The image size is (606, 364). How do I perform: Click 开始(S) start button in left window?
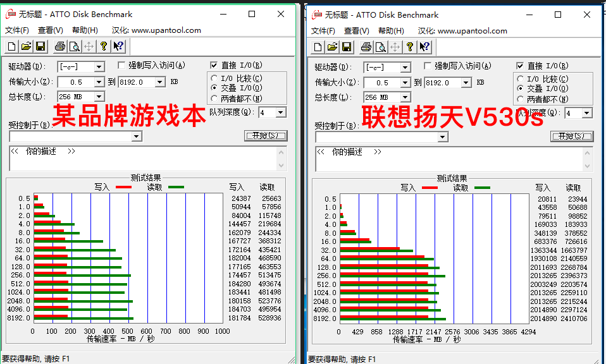[x=266, y=135]
